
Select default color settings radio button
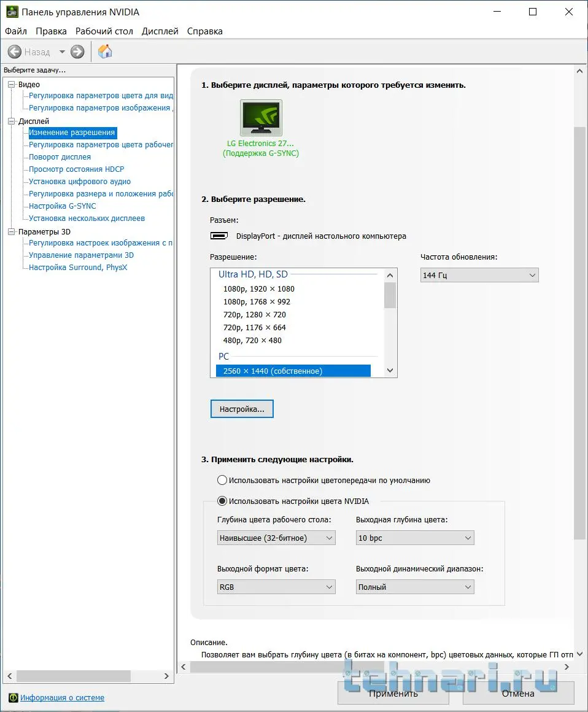point(222,480)
